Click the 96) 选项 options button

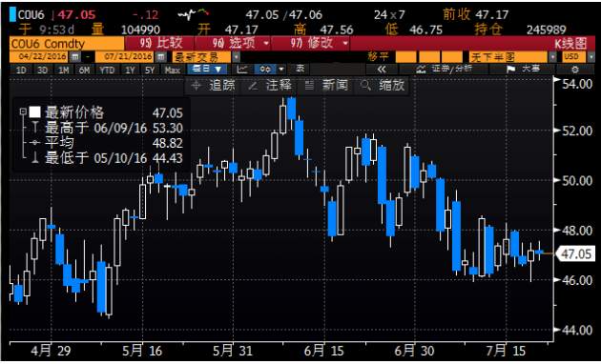coord(234,43)
